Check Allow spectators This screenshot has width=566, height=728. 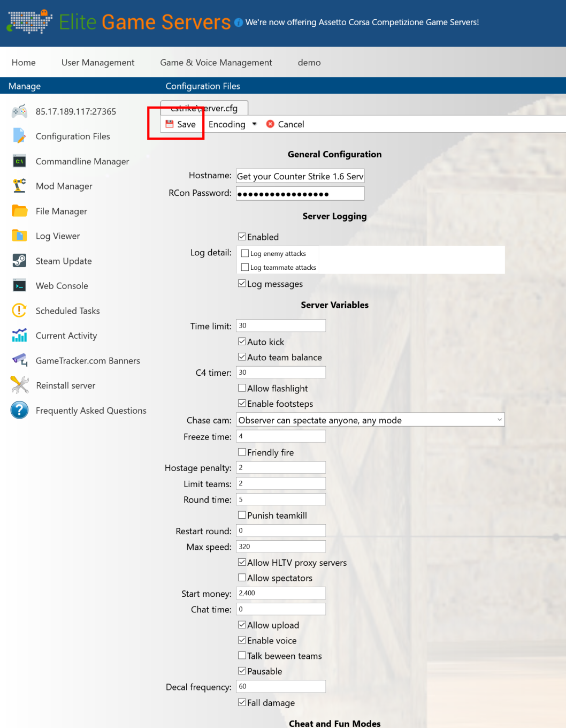[242, 578]
